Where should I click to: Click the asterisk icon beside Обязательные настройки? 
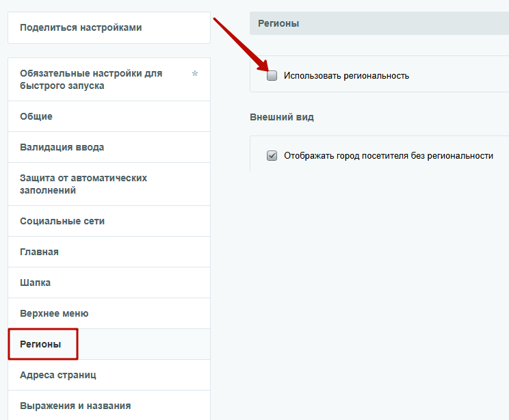click(x=195, y=73)
